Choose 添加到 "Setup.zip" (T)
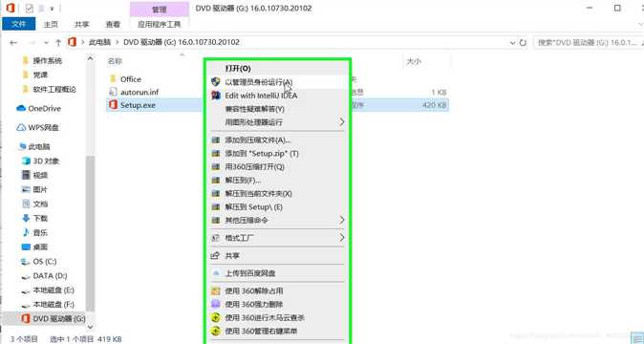Image resolution: width=644 pixels, height=344 pixels. coord(277,154)
